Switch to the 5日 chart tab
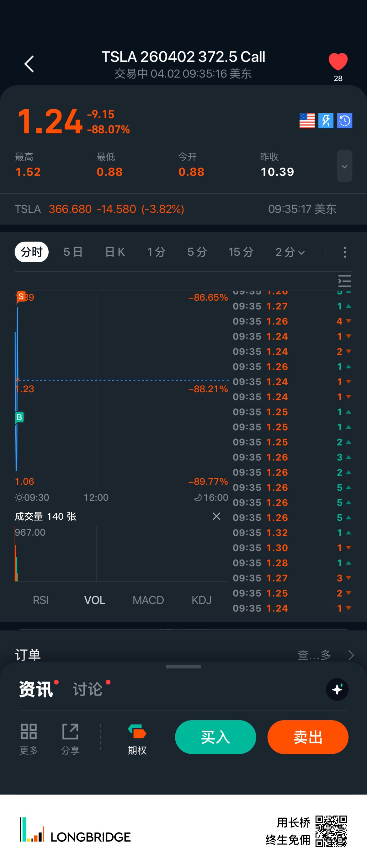This screenshot has height=868, width=367. pyautogui.click(x=73, y=252)
